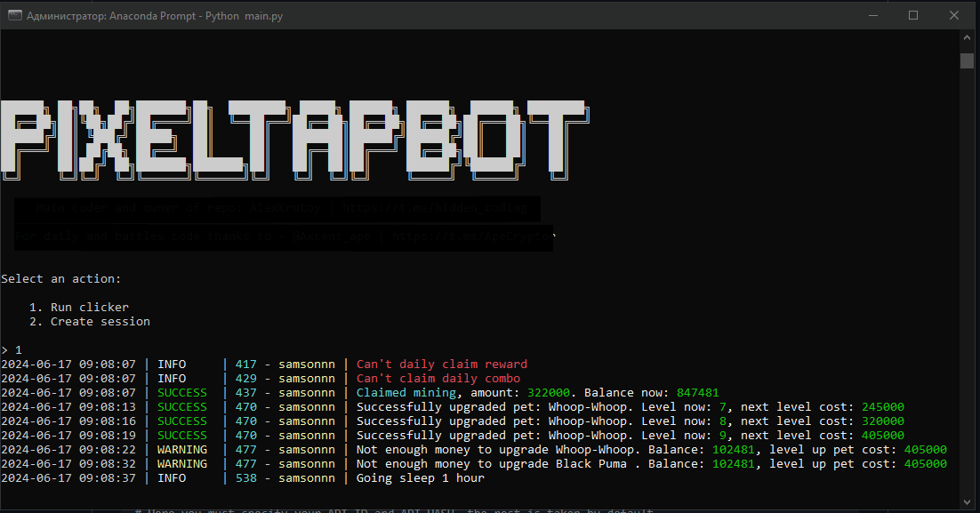Click the SUCCESS label on line 437
The image size is (980, 513).
182,392
